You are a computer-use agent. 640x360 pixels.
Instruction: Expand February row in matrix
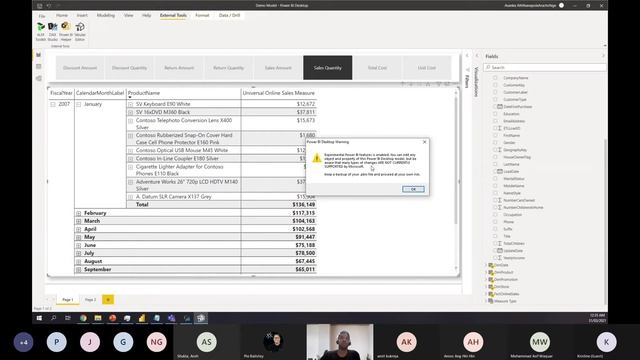point(78,213)
